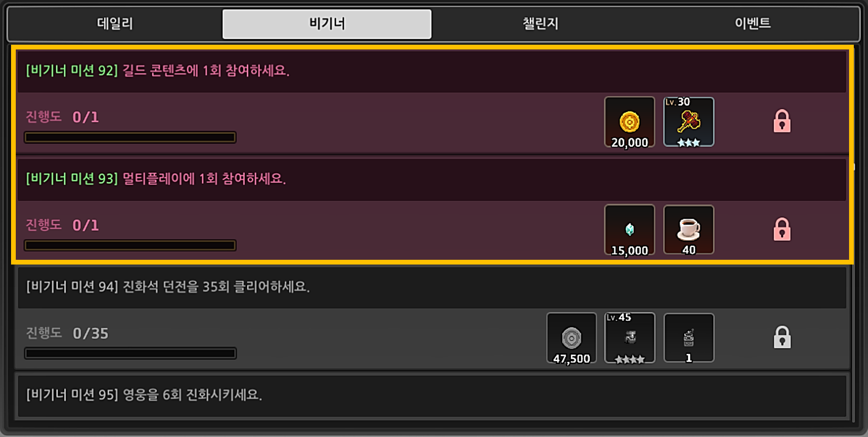Select mission 95 hero evolution row
Image resolution: width=868 pixels, height=437 pixels.
431,395
